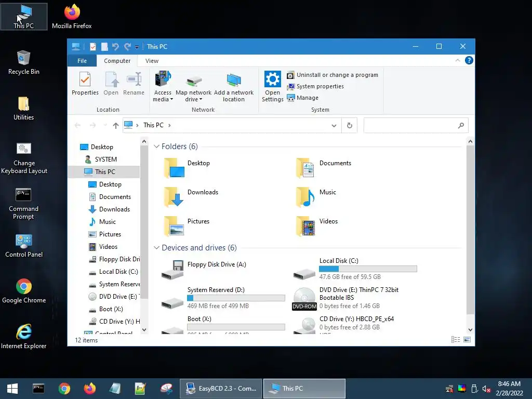Open the File tab
532x399 pixels.
[x=82, y=61]
